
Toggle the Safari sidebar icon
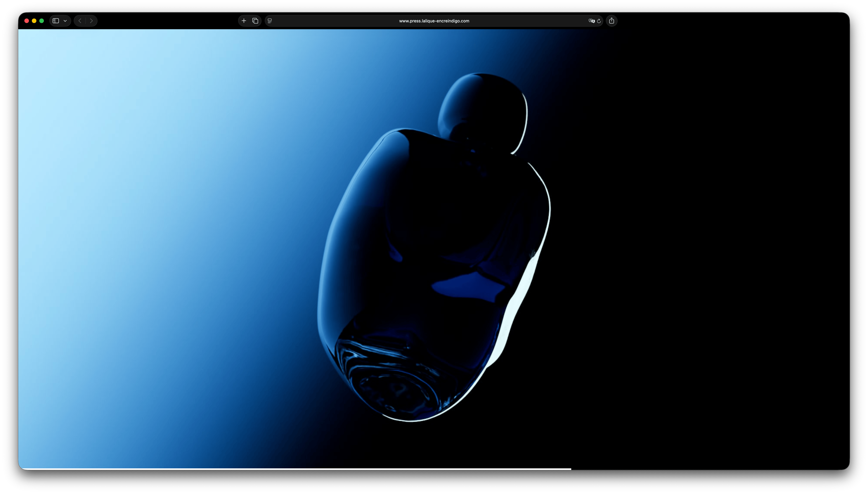pos(56,21)
